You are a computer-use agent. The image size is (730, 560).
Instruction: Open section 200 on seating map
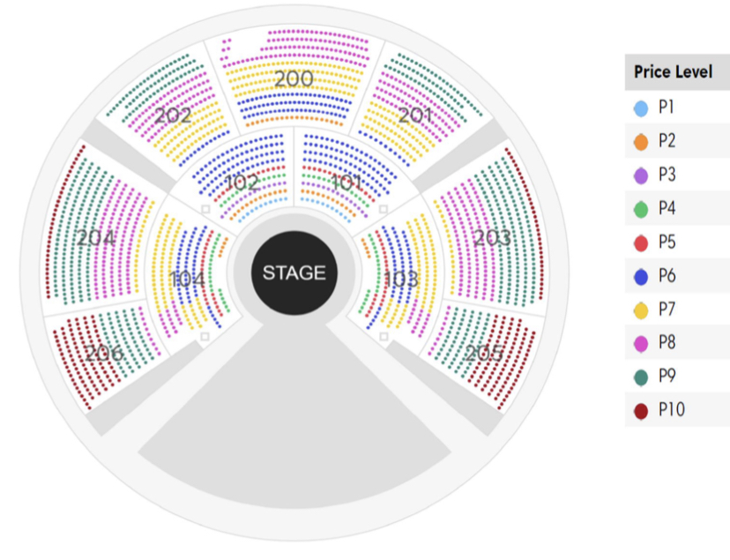point(294,78)
